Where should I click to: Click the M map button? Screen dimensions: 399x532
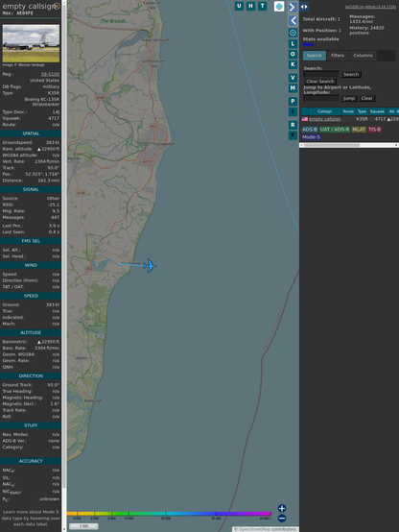[x=293, y=88]
